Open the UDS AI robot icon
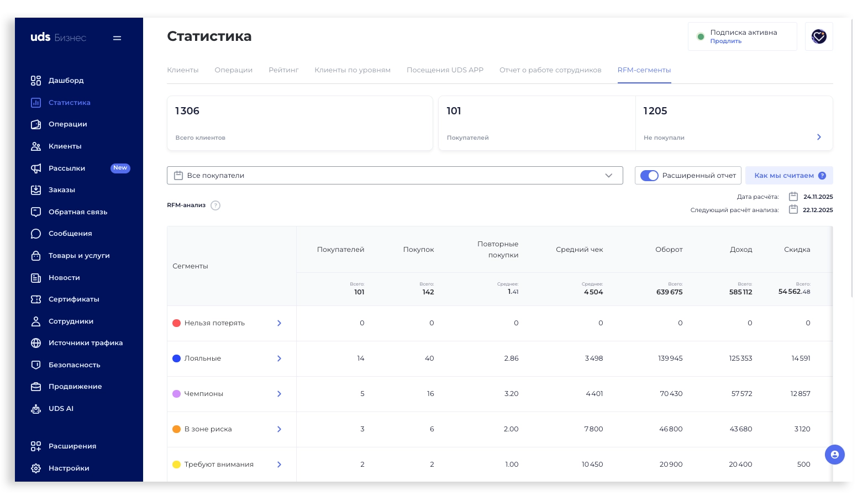This screenshot has width=868, height=496. [36, 409]
